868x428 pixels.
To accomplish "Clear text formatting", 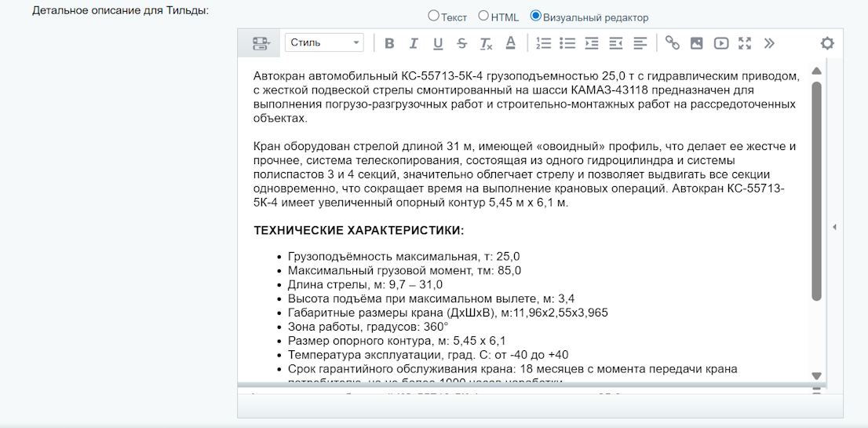I will (486, 43).
